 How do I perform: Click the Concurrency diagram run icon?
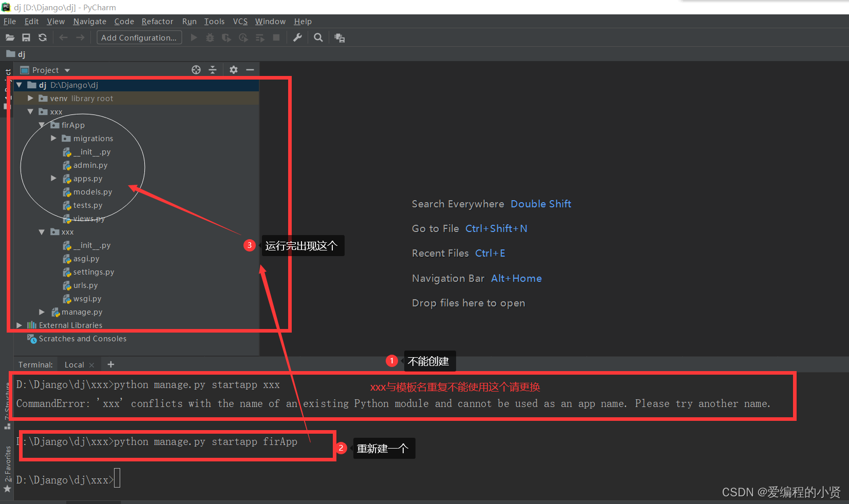pos(260,37)
